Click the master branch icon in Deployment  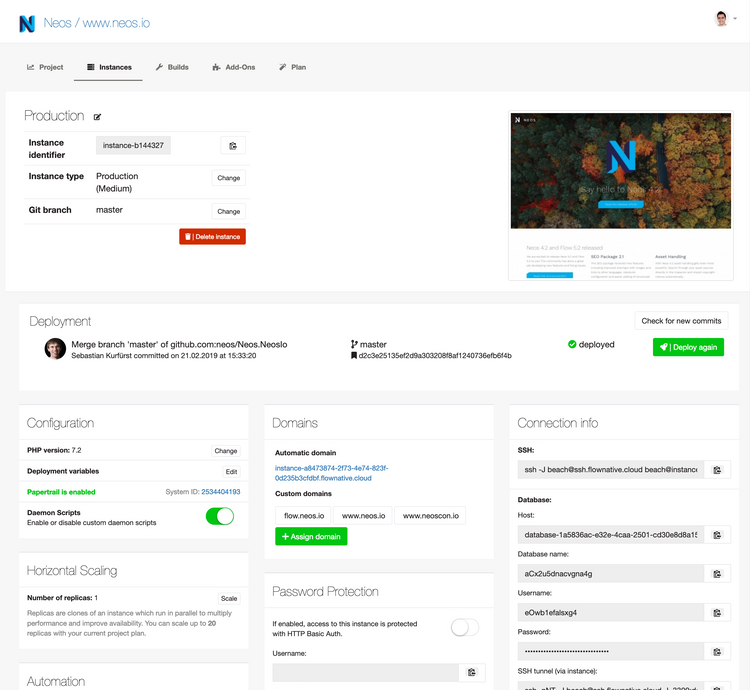(x=354, y=344)
